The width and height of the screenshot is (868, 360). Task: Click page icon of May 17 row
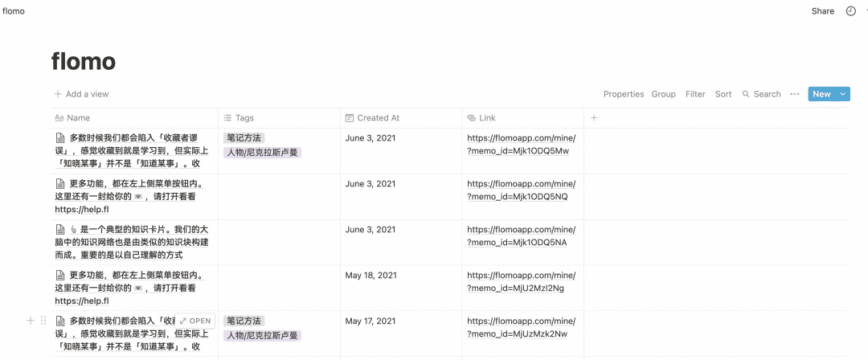click(59, 321)
